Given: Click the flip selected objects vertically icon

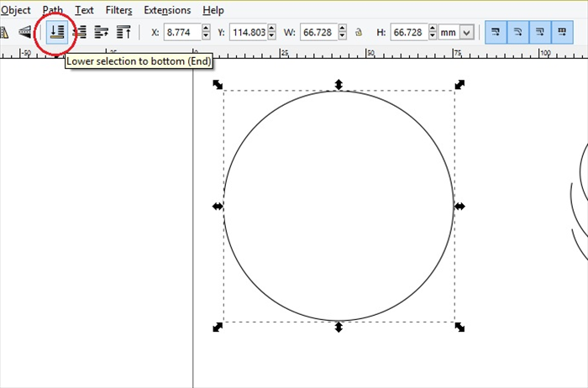Looking at the screenshot, I should (24, 32).
